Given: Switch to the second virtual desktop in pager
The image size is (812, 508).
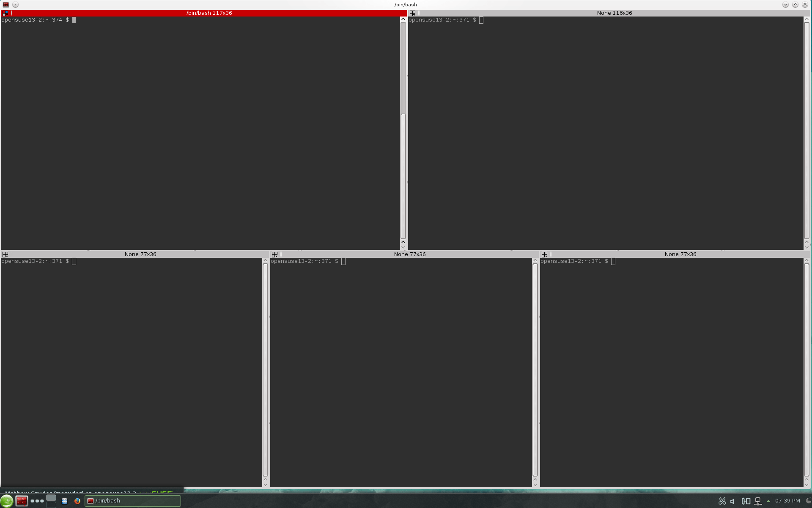Looking at the screenshot, I should click(51, 505).
